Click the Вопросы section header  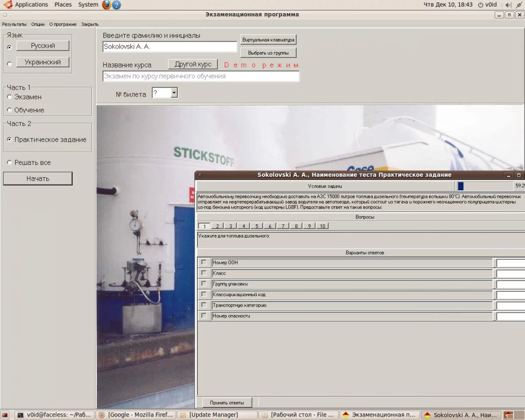[x=364, y=217]
